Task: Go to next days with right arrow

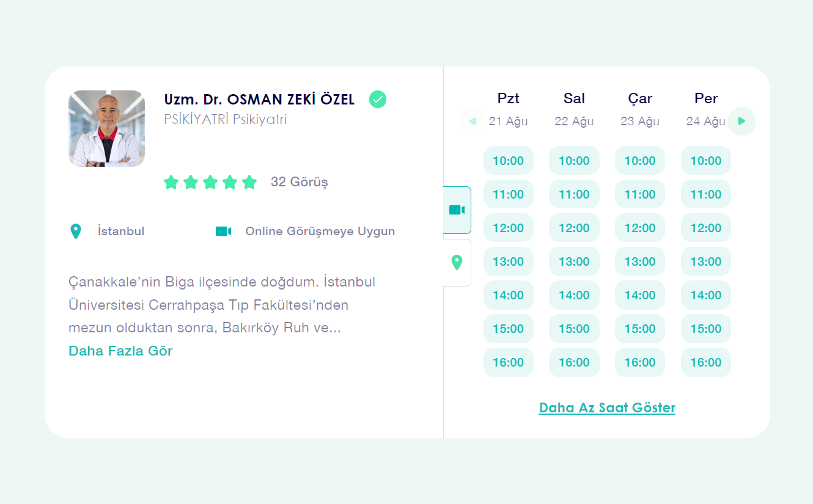Action: point(741,121)
